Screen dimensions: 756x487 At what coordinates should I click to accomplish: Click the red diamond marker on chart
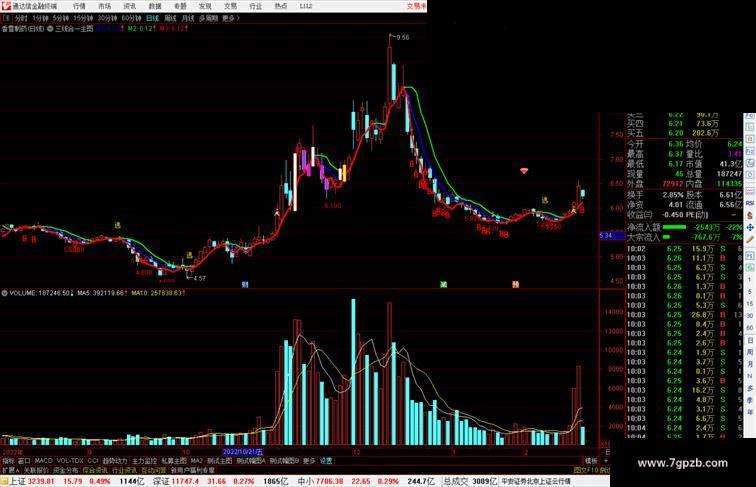point(524,171)
